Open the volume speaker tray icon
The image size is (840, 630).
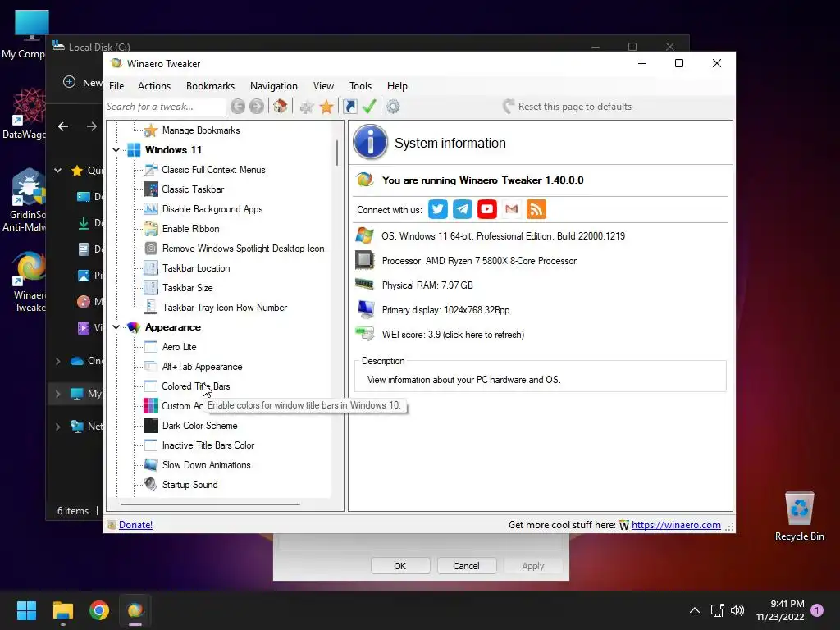point(737,610)
